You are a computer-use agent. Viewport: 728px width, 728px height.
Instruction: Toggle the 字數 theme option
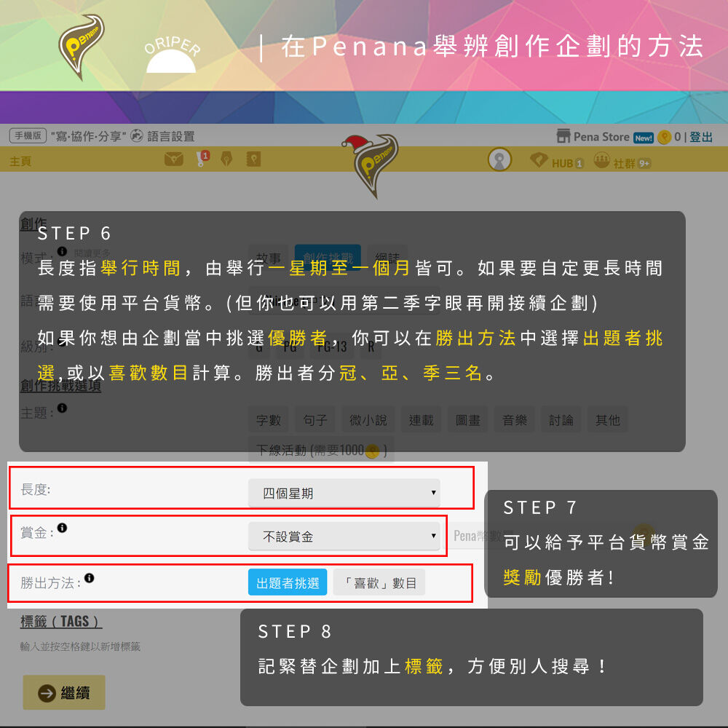[269, 420]
